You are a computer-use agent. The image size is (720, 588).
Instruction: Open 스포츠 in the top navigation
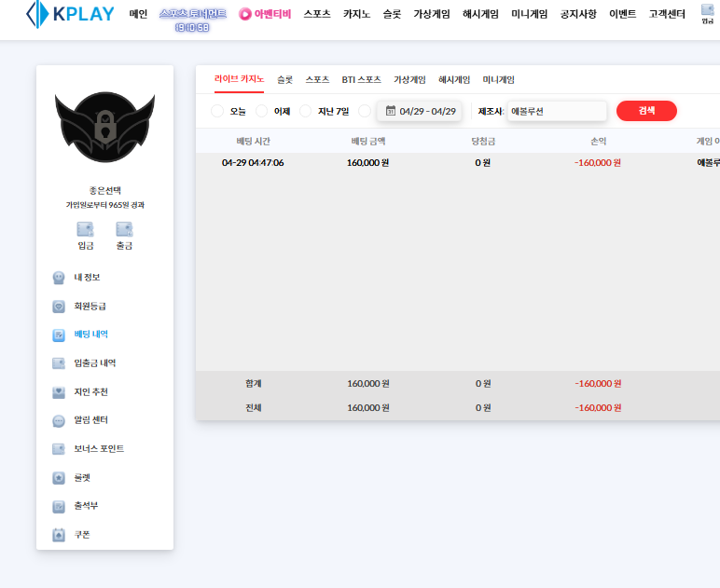click(x=317, y=14)
